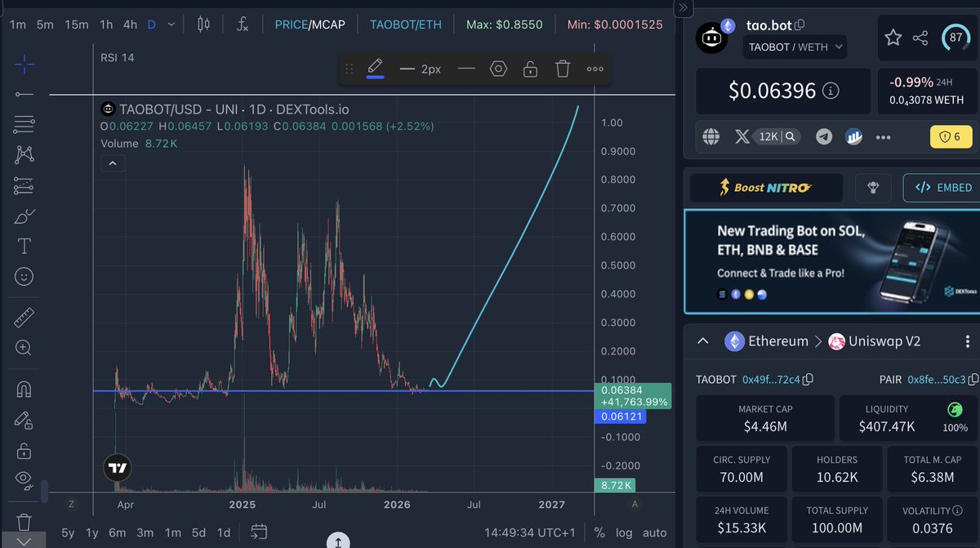Set chart range to 6m

118,532
